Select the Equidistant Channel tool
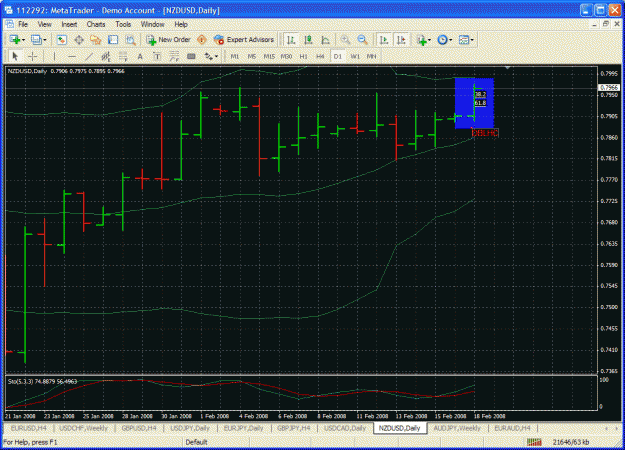The height and width of the screenshot is (450, 625). pyautogui.click(x=106, y=57)
